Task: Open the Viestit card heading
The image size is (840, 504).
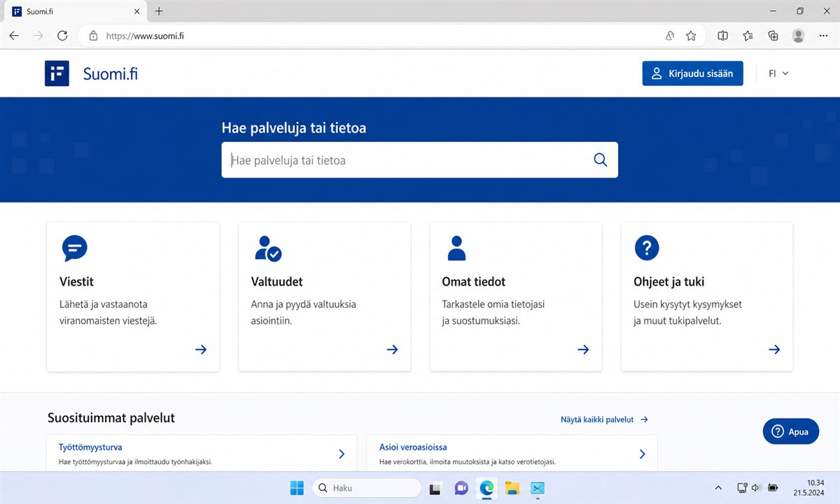Action: coord(77,281)
